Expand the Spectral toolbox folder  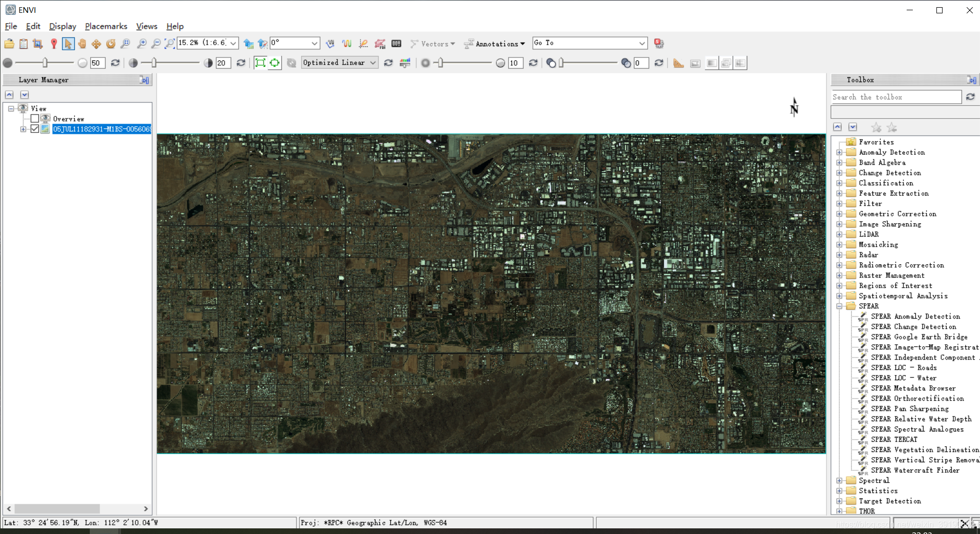[x=839, y=481]
